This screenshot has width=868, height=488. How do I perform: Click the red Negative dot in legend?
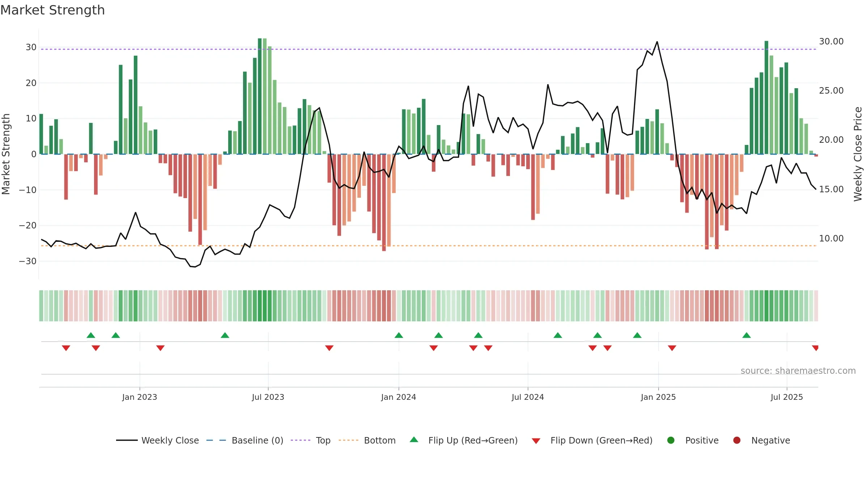pyautogui.click(x=737, y=440)
